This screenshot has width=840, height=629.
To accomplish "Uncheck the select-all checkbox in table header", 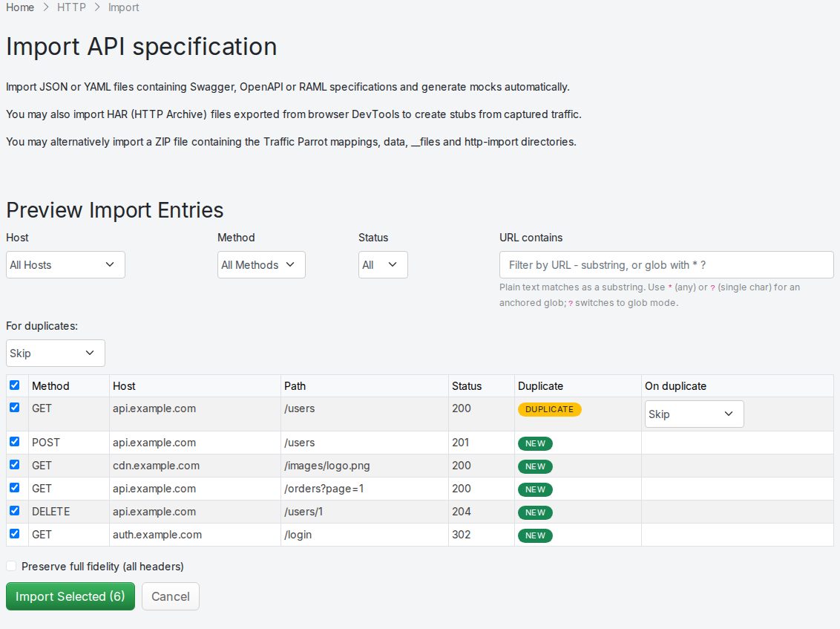I will (x=14, y=385).
